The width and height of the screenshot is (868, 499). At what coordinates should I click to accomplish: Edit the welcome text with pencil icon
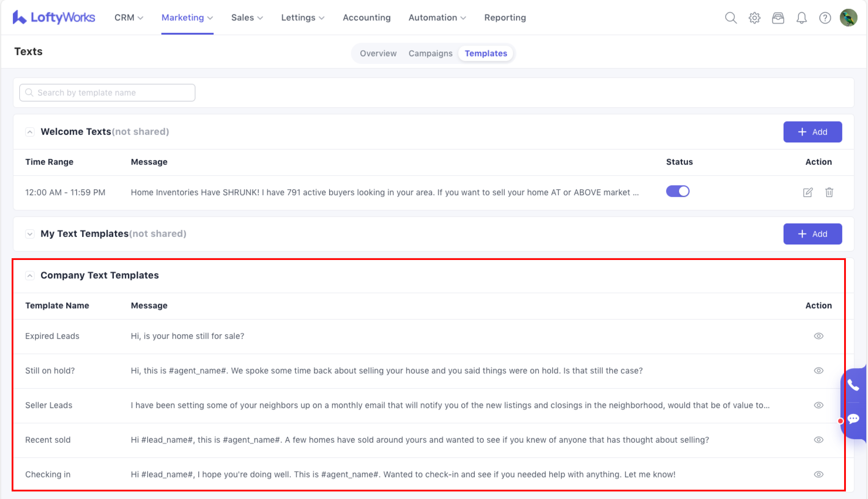tap(808, 192)
